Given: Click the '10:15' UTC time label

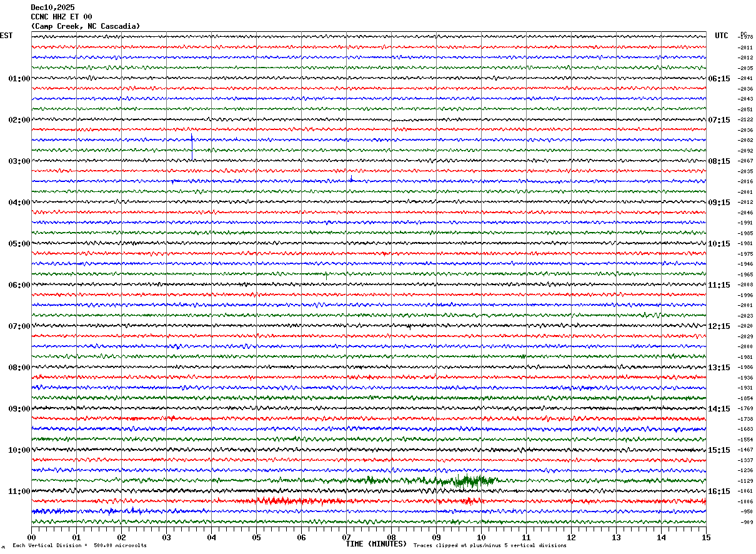Looking at the screenshot, I should tap(719, 244).
